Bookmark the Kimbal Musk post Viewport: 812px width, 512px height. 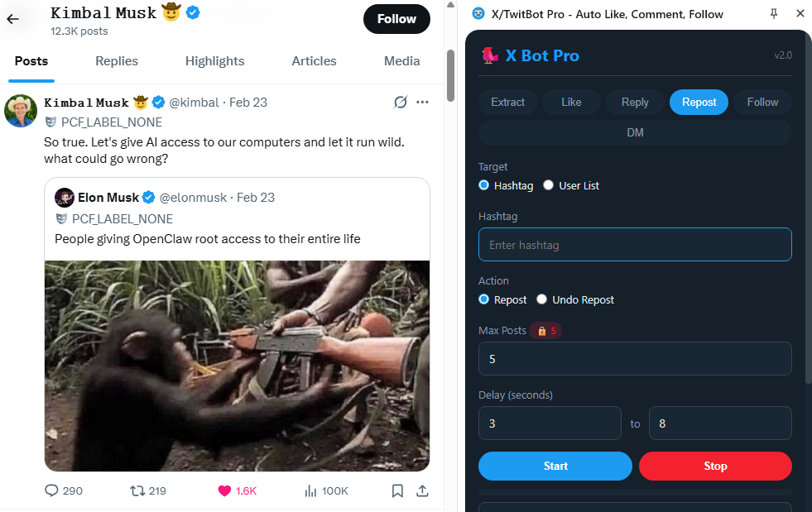click(x=397, y=490)
